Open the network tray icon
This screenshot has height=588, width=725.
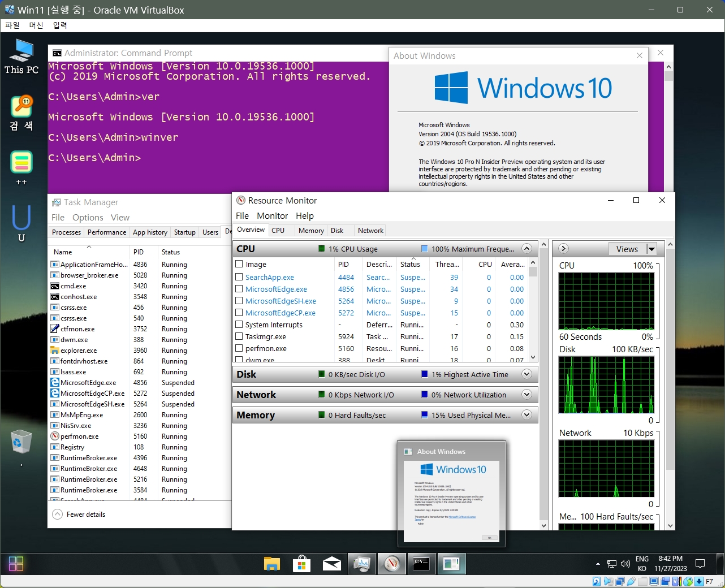coord(612,564)
